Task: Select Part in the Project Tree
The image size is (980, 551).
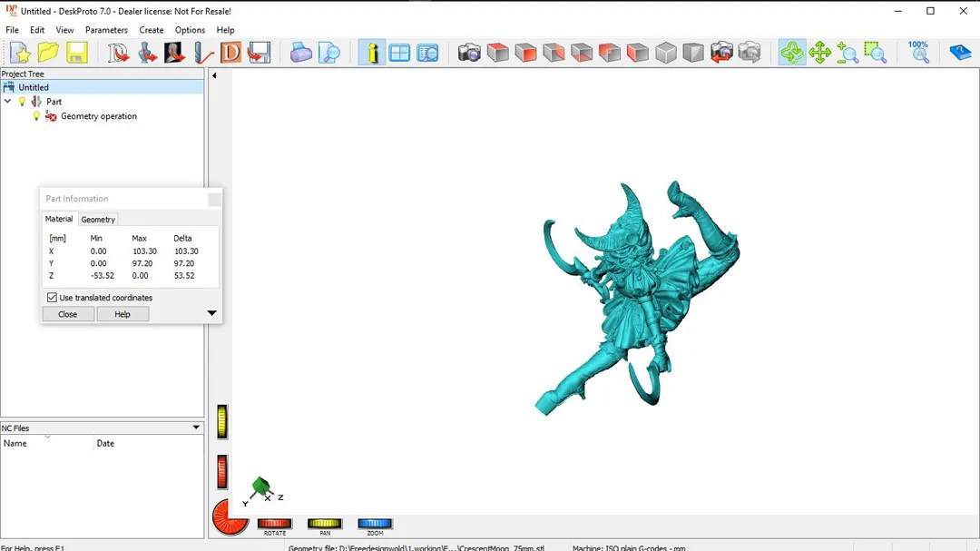Action: coord(54,102)
